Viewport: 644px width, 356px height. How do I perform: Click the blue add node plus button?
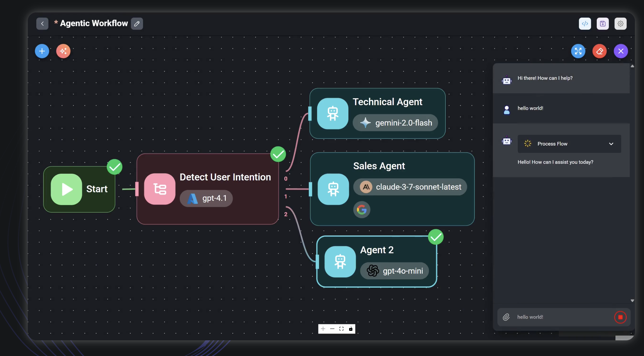pos(42,51)
